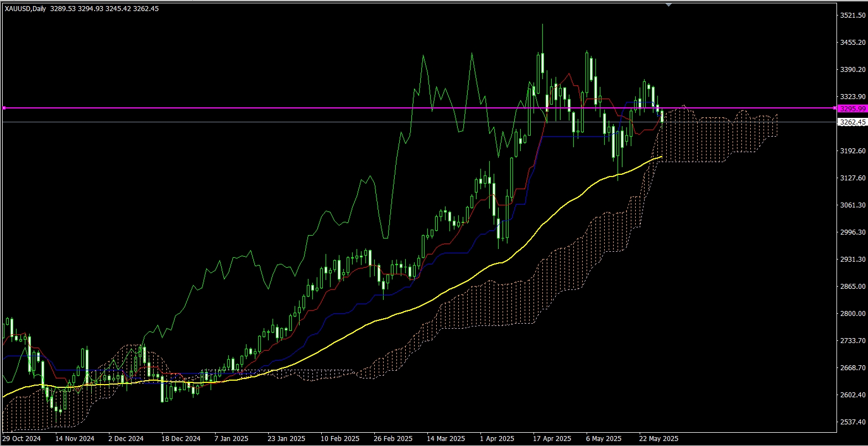Click the 2733.70 price axis label
Screen dimensions: 868x446
(853, 341)
